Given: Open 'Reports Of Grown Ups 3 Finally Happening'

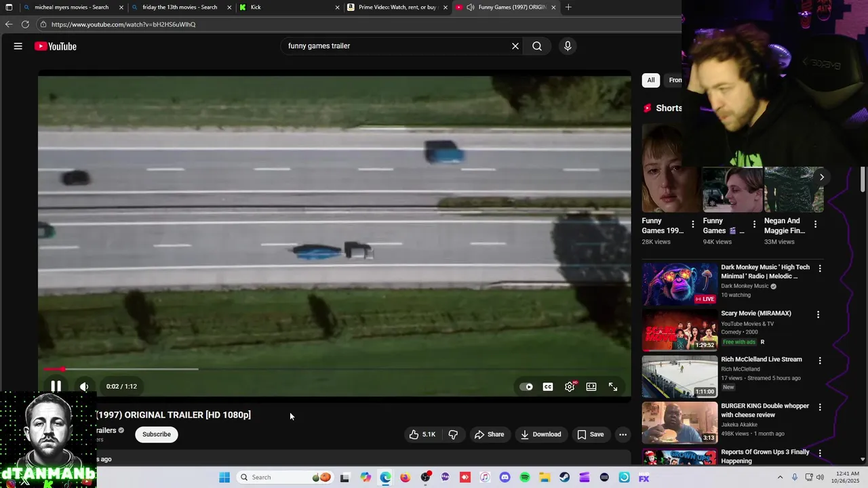Looking at the screenshot, I should (765, 456).
